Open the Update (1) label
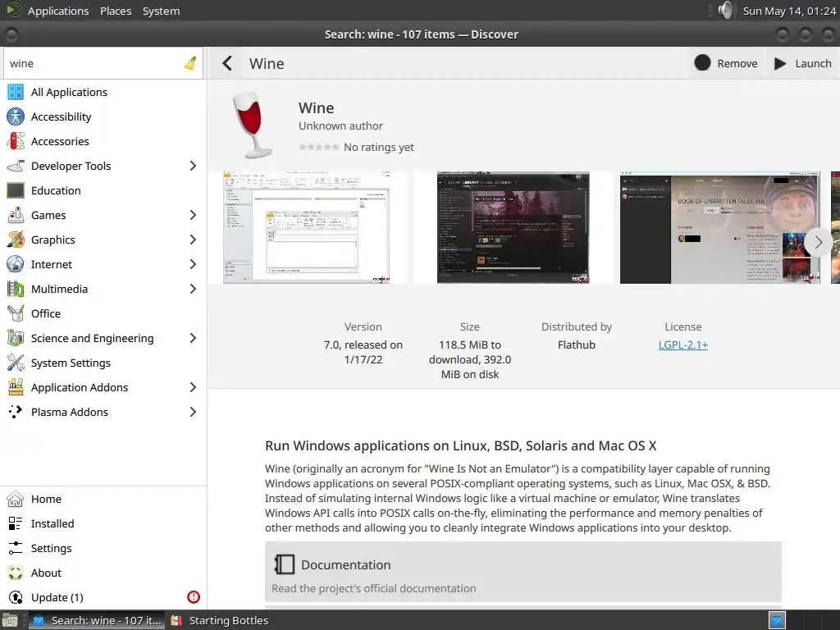Viewport: 840px width, 630px height. coord(57,598)
